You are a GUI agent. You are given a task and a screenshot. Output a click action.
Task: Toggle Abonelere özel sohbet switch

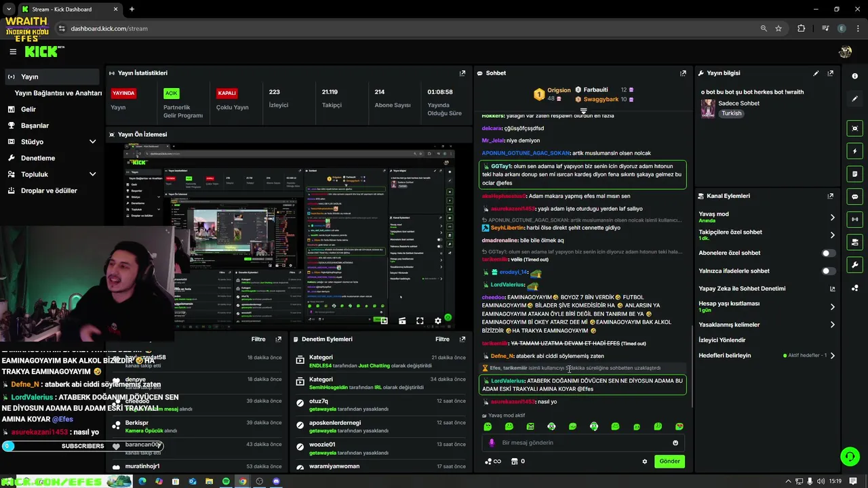(828, 253)
